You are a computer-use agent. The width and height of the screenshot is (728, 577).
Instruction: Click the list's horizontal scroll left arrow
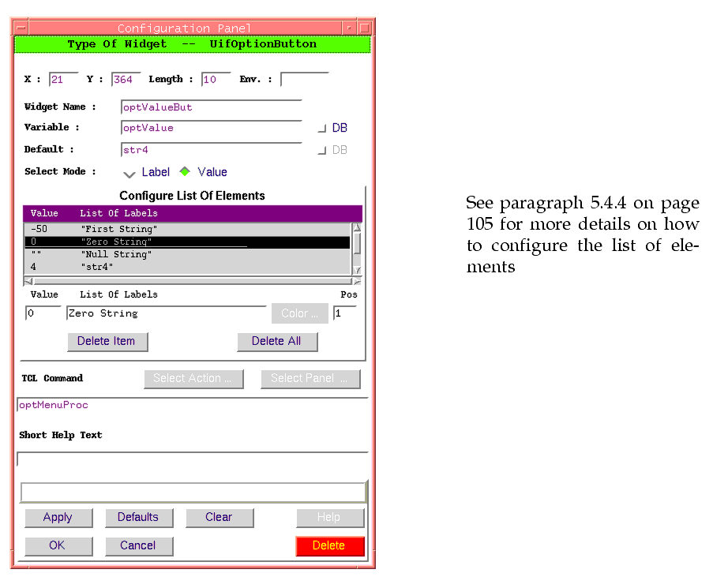(29, 281)
